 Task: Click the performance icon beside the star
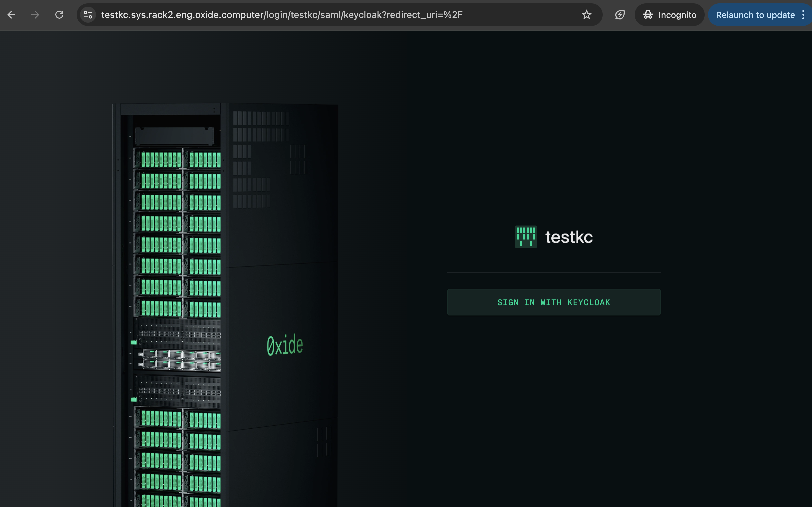(x=619, y=15)
